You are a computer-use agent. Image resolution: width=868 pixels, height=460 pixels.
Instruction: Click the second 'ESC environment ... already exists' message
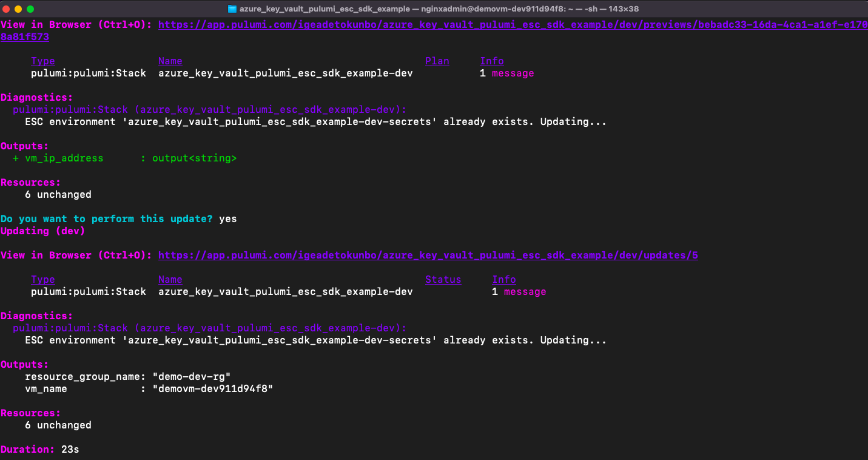coord(316,340)
